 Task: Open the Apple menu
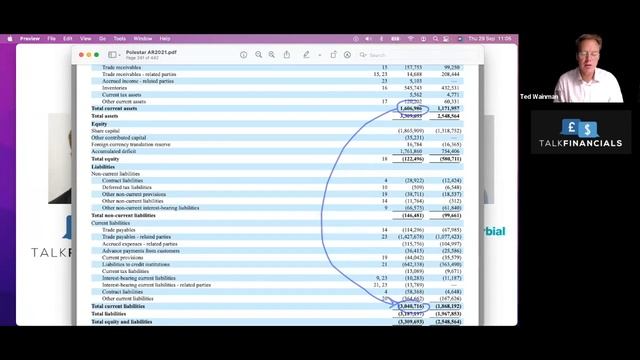(10, 39)
